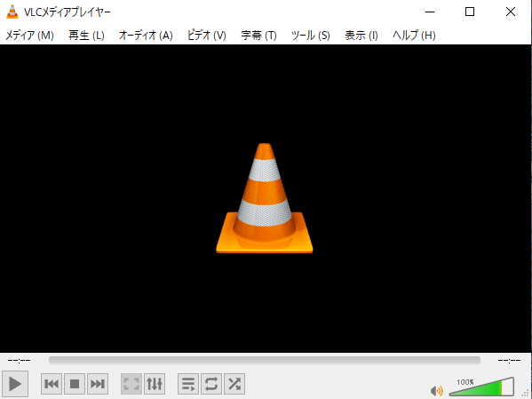Click the VLC cone icon in the title bar
This screenshot has width=532, height=399.
[12, 12]
